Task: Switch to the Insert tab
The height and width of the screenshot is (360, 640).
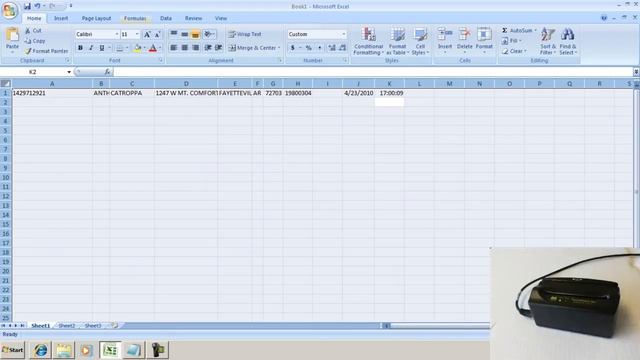Action: click(61, 18)
